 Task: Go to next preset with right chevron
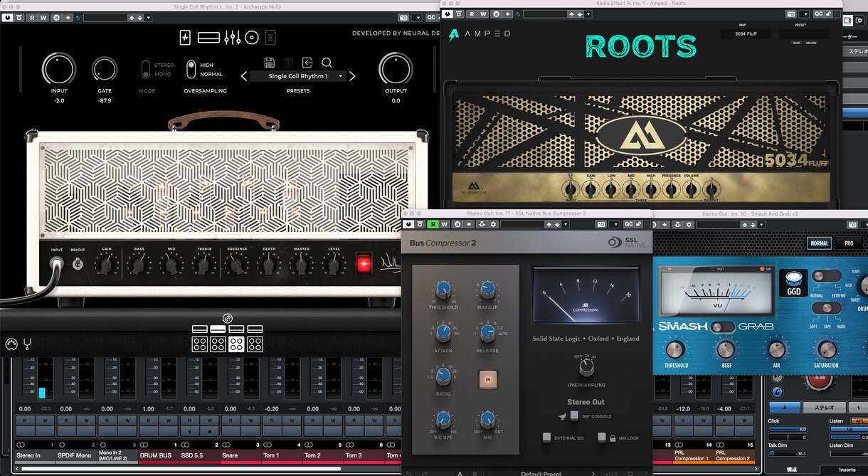(352, 76)
